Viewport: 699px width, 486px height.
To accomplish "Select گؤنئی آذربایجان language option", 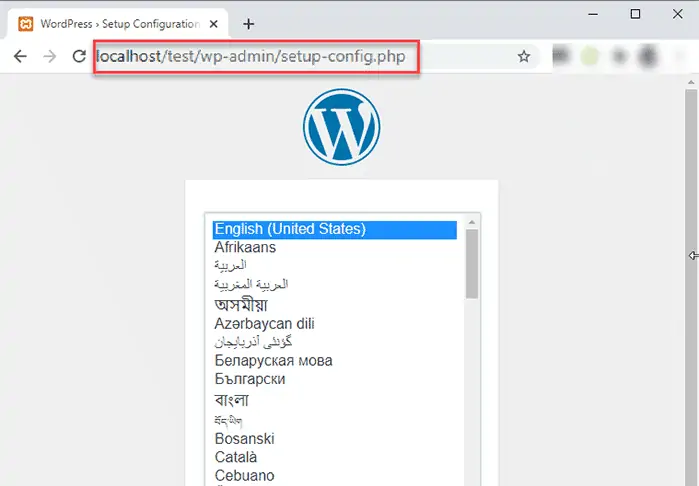I will (335, 342).
